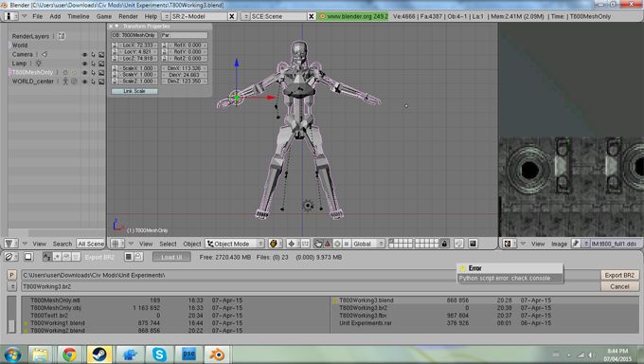
Task: Click the Lamp object icon in outliner
Action: (x=39, y=64)
